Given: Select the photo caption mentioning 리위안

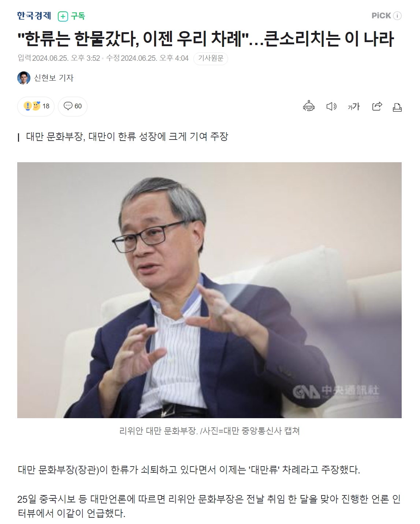Looking at the screenshot, I should [x=209, y=431].
